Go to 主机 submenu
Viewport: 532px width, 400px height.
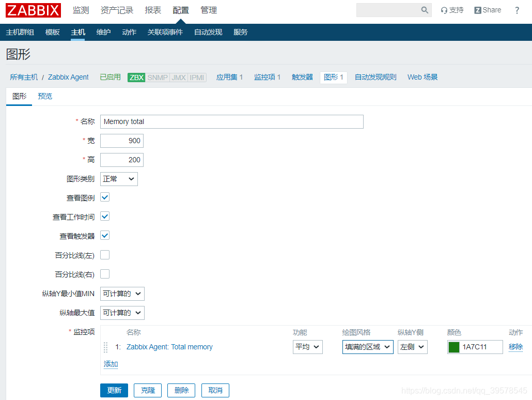77,32
